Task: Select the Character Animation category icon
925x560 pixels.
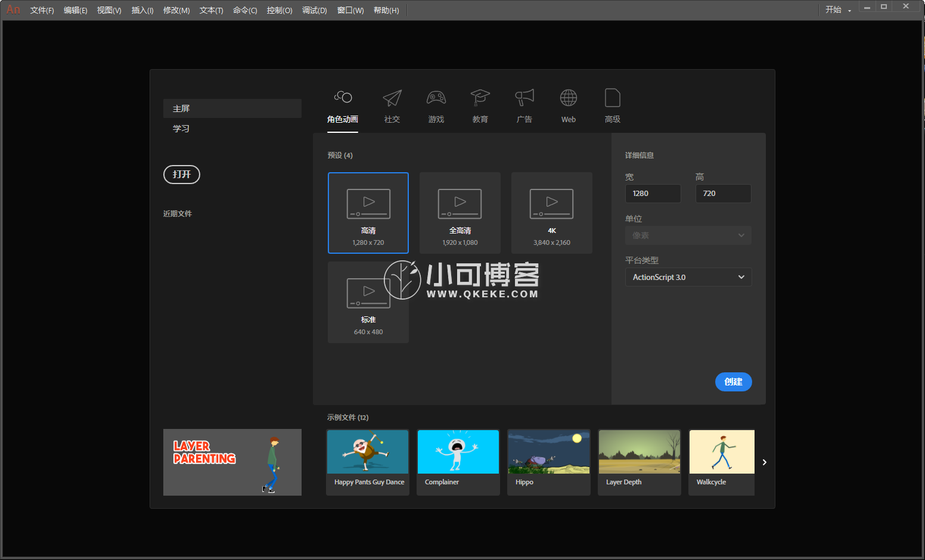Action: click(x=343, y=97)
